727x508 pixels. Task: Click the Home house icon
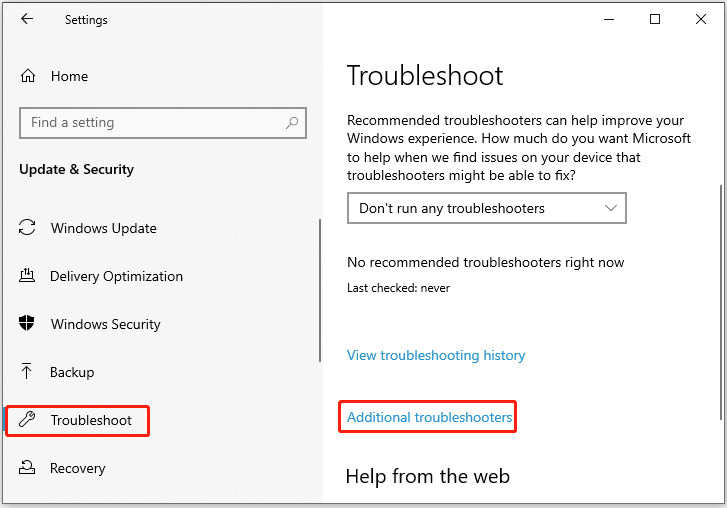[28, 76]
